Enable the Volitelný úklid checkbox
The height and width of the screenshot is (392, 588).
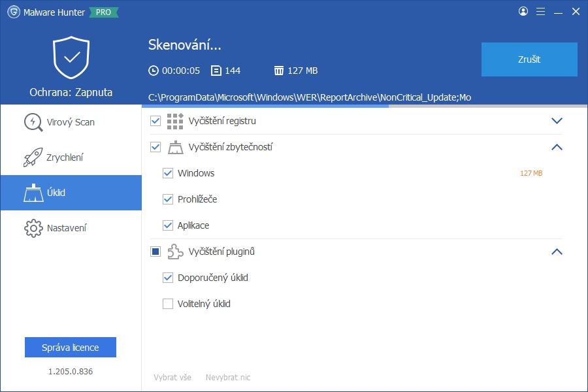(168, 304)
